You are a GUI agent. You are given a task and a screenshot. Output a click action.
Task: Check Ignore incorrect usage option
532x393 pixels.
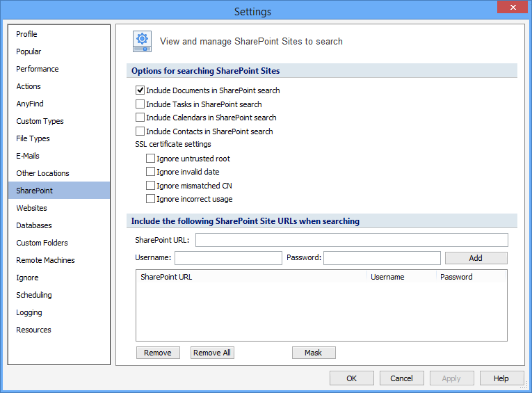(151, 199)
